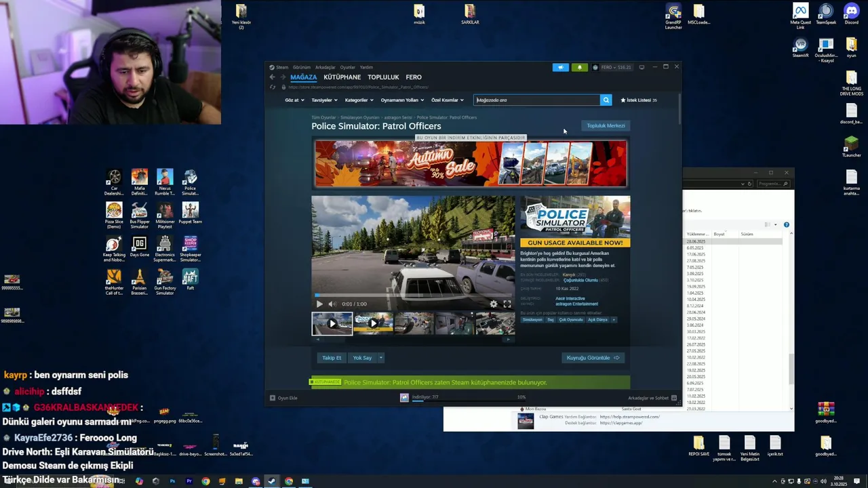Select the second trailer thumbnail
Viewport: 868px width, 488px height.
[373, 323]
